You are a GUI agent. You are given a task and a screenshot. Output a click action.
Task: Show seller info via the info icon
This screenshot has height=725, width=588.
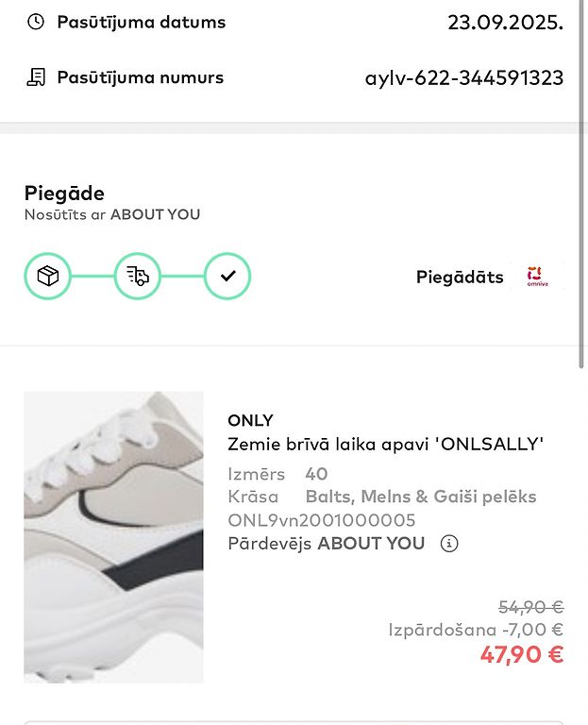tap(449, 544)
